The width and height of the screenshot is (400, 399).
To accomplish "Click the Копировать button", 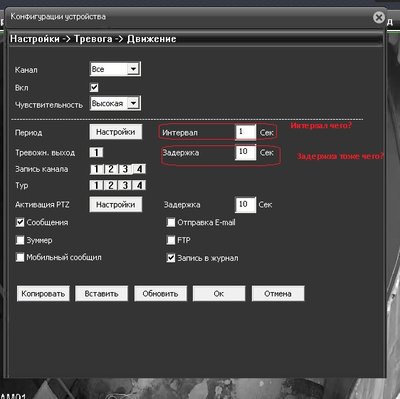I will point(43,294).
